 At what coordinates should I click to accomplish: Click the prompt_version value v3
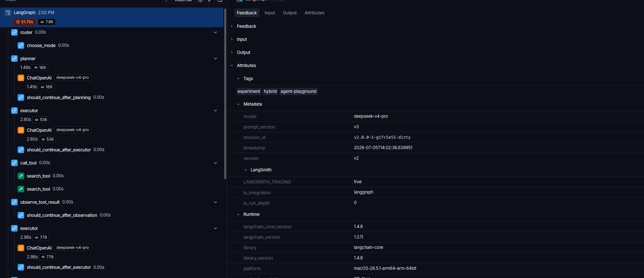[356, 127]
